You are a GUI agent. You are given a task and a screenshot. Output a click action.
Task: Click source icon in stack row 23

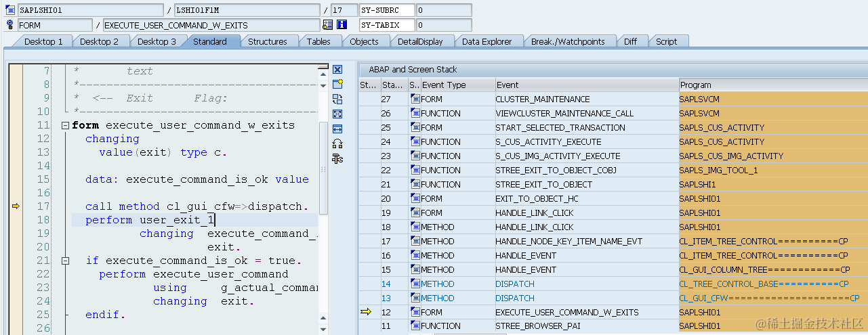pos(415,156)
